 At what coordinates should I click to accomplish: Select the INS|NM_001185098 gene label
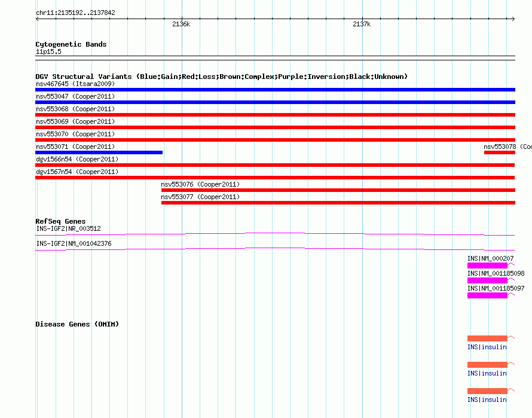[496, 273]
